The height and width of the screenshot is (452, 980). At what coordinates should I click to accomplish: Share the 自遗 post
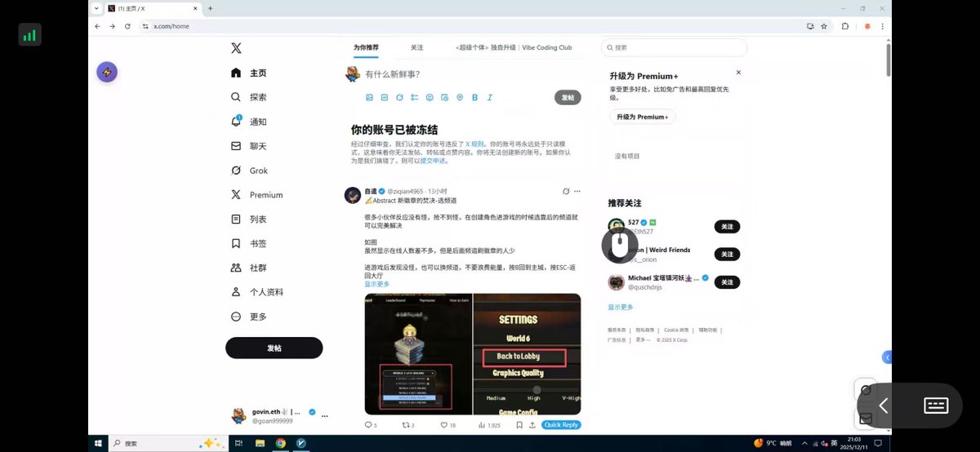click(532, 425)
